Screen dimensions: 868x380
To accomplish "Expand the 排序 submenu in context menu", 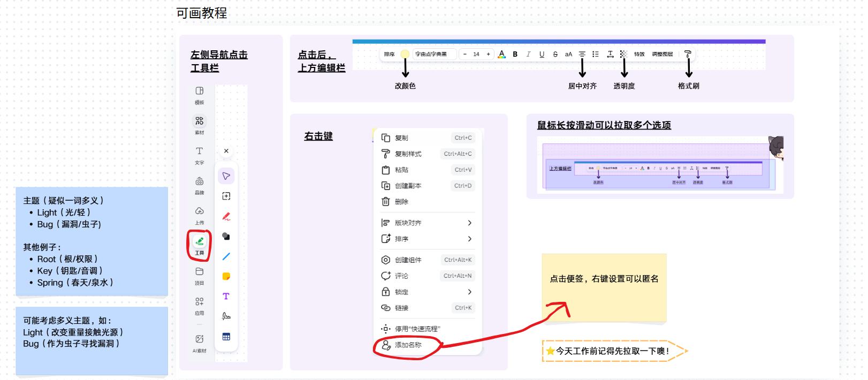I will [x=428, y=239].
